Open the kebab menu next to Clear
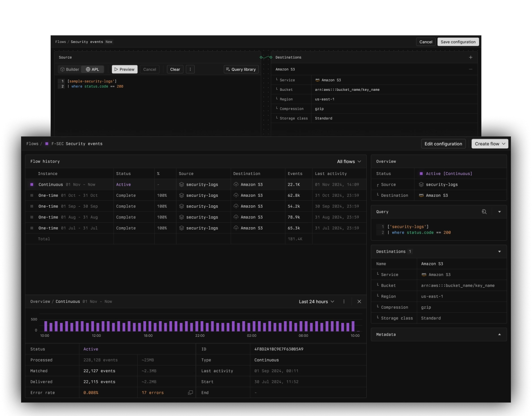Image resolution: width=532 pixels, height=416 pixels. coord(190,69)
